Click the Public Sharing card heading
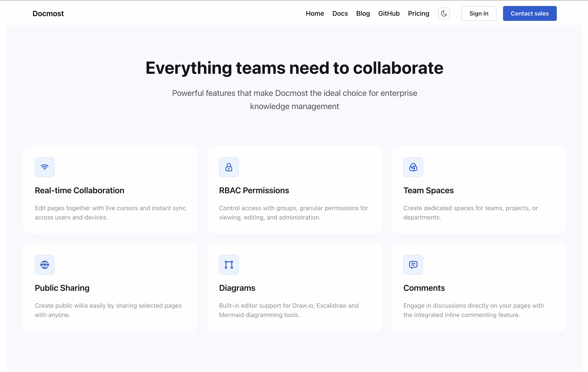 [x=62, y=288]
